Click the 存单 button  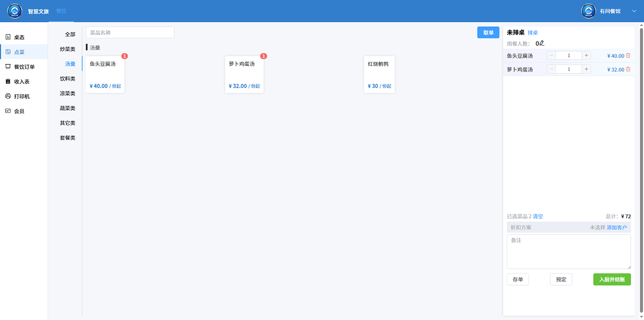coord(518,279)
